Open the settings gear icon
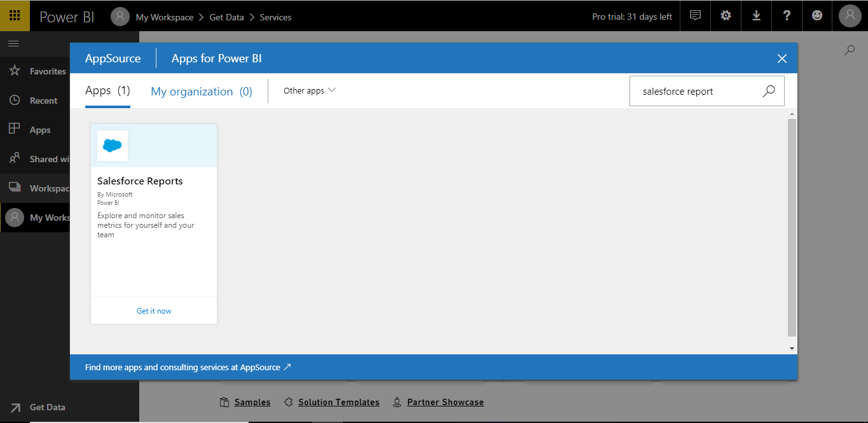The image size is (868, 423). coord(726,16)
